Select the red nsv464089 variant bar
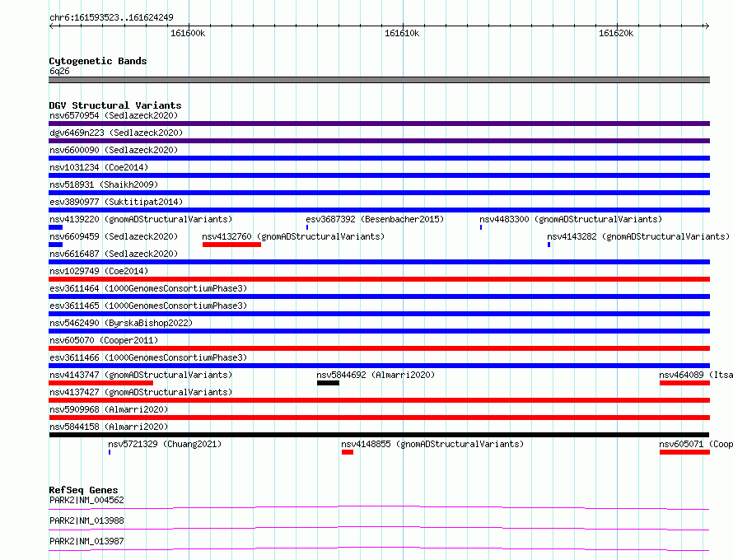 [684, 383]
